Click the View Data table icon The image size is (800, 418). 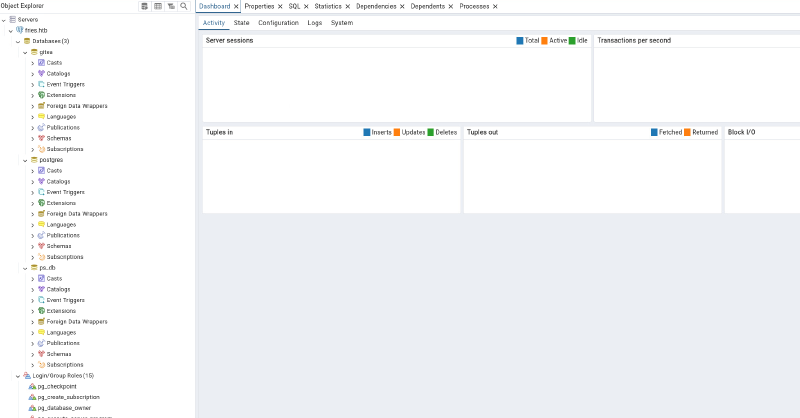click(158, 6)
